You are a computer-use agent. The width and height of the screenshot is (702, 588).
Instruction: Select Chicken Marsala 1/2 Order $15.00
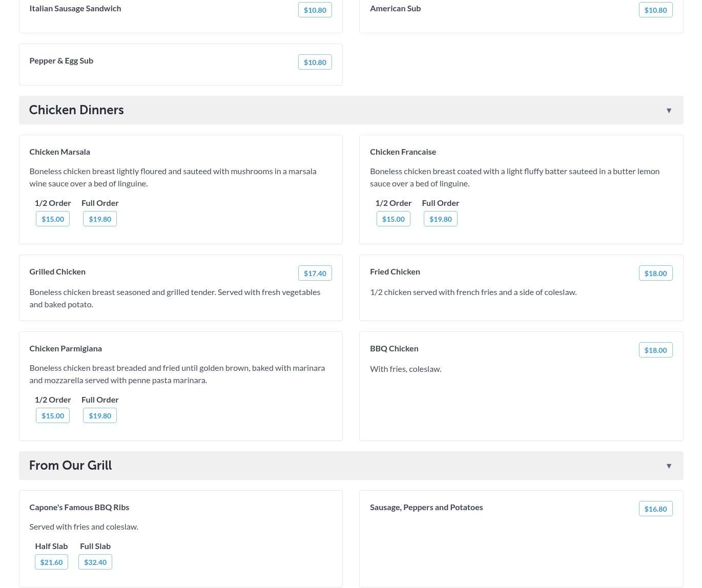coord(53,219)
